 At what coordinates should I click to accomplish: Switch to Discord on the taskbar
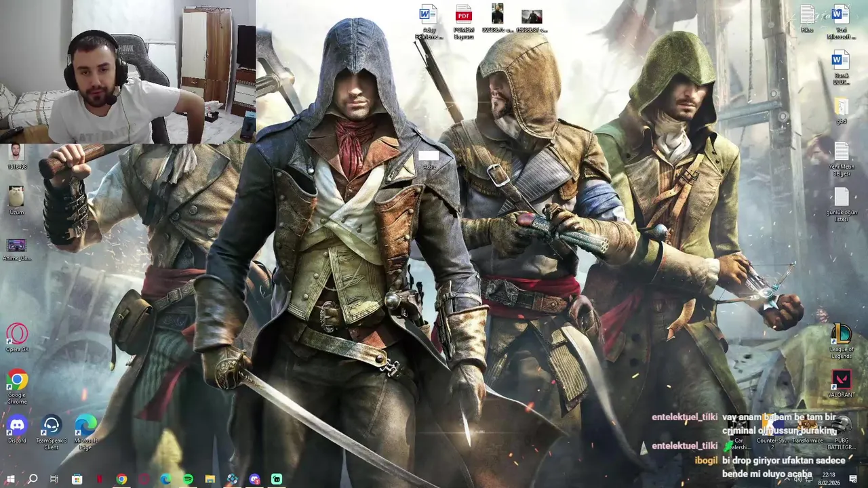click(254, 479)
